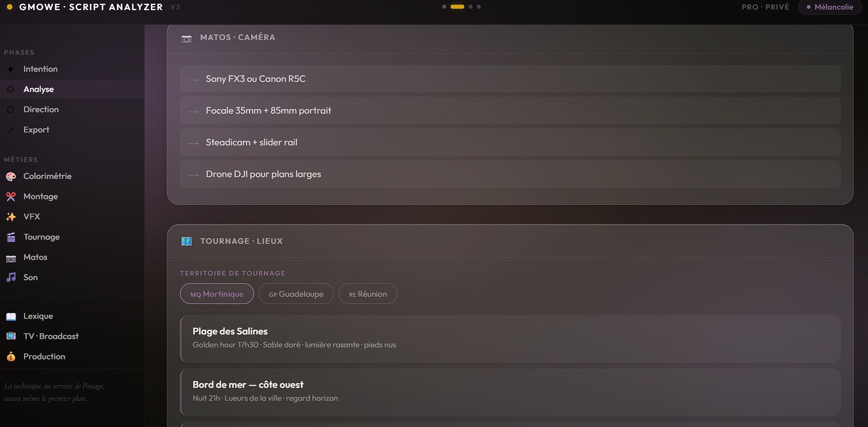Open the Son section
The image size is (868, 427).
(72, 277)
